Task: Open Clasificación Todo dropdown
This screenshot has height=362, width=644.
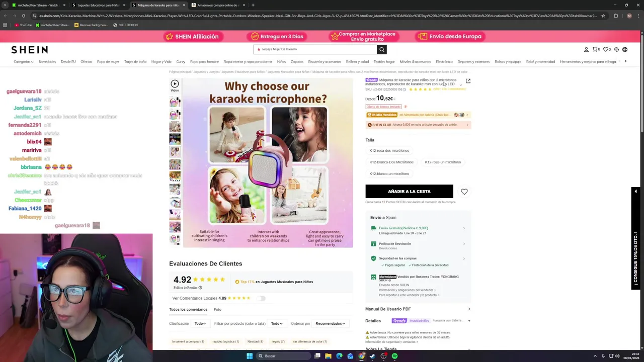Action: (200, 323)
